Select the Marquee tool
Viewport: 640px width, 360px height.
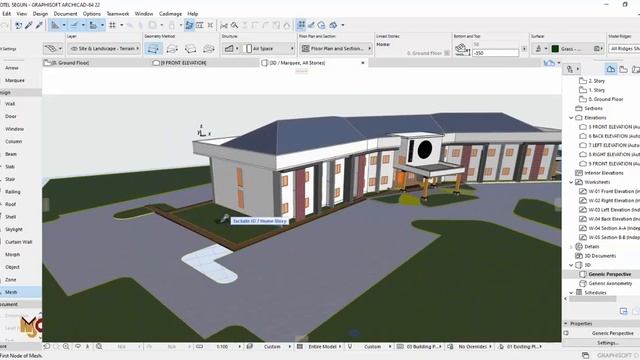pyautogui.click(x=15, y=80)
